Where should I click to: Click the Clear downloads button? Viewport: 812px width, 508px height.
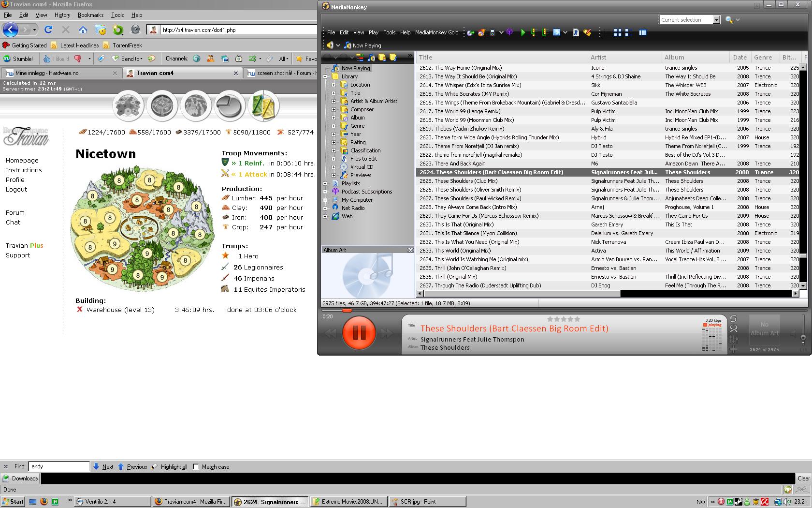click(804, 478)
